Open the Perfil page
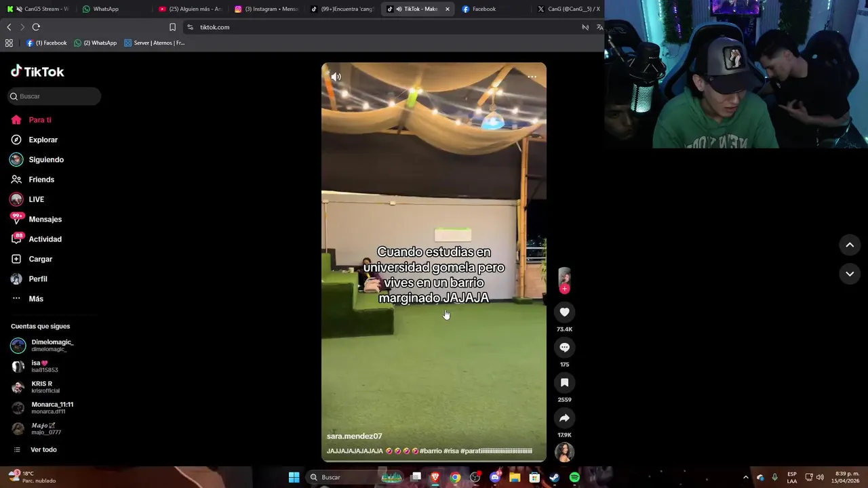 (29, 279)
